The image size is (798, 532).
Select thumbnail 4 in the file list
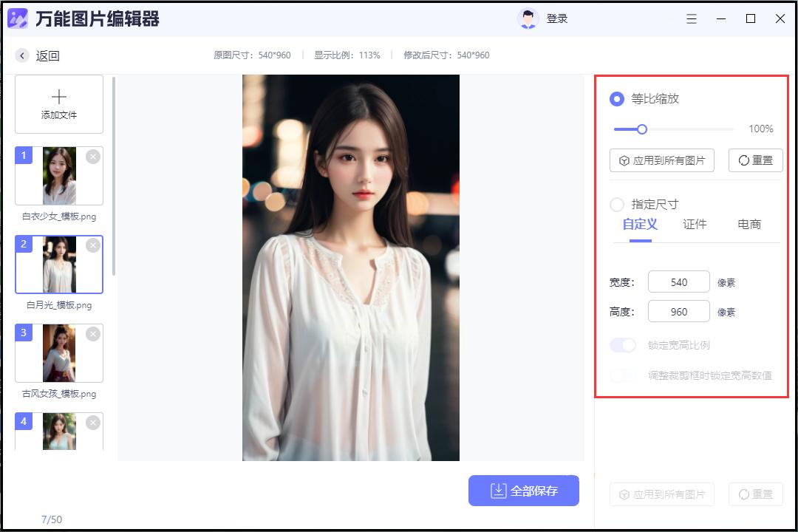coord(59,432)
